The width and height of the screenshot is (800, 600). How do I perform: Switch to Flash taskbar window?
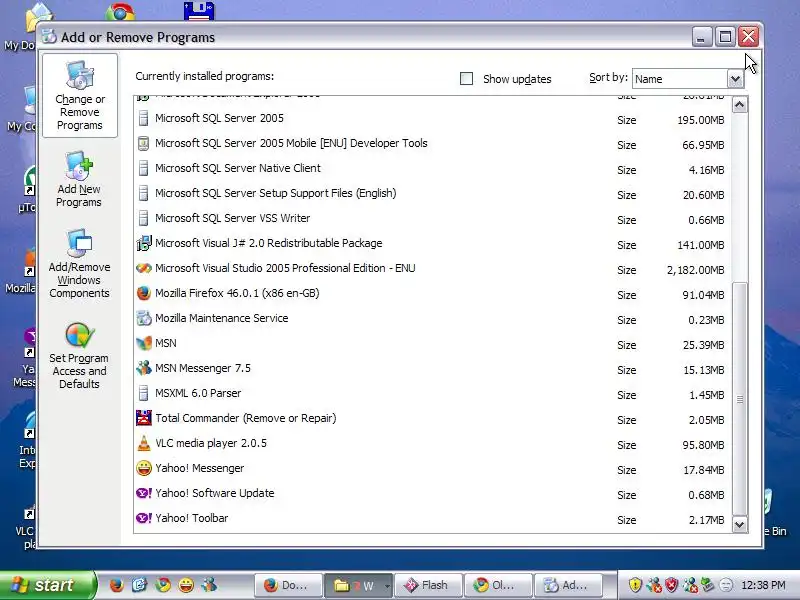coord(428,585)
